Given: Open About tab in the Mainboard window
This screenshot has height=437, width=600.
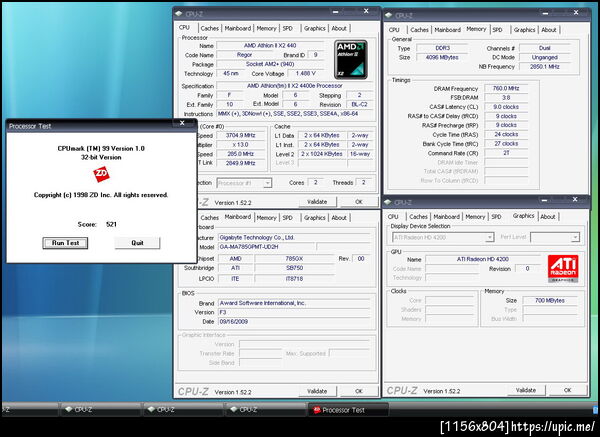Looking at the screenshot, I should pos(339,218).
